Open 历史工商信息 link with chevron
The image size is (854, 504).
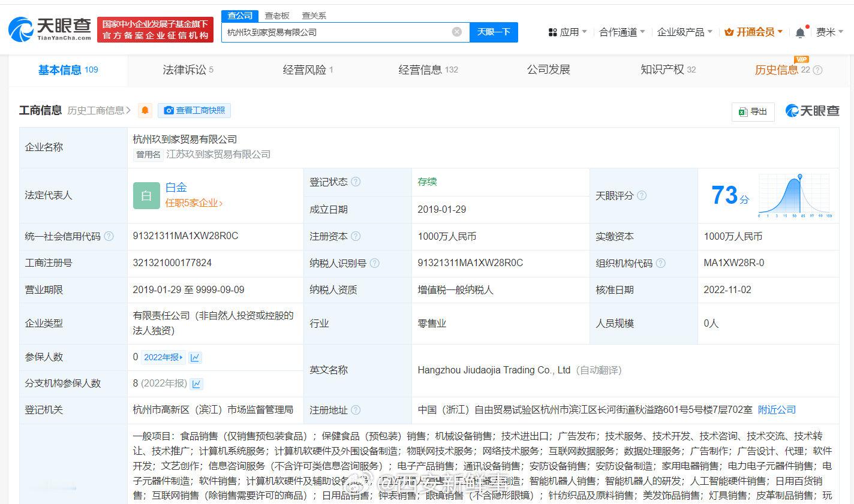coord(99,110)
